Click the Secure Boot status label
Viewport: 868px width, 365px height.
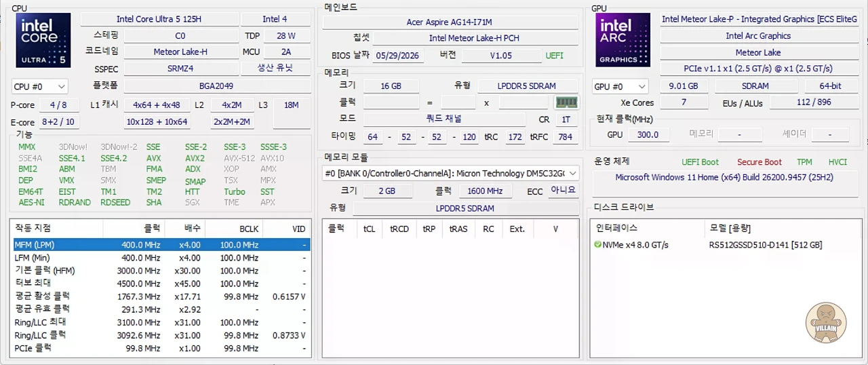759,162
